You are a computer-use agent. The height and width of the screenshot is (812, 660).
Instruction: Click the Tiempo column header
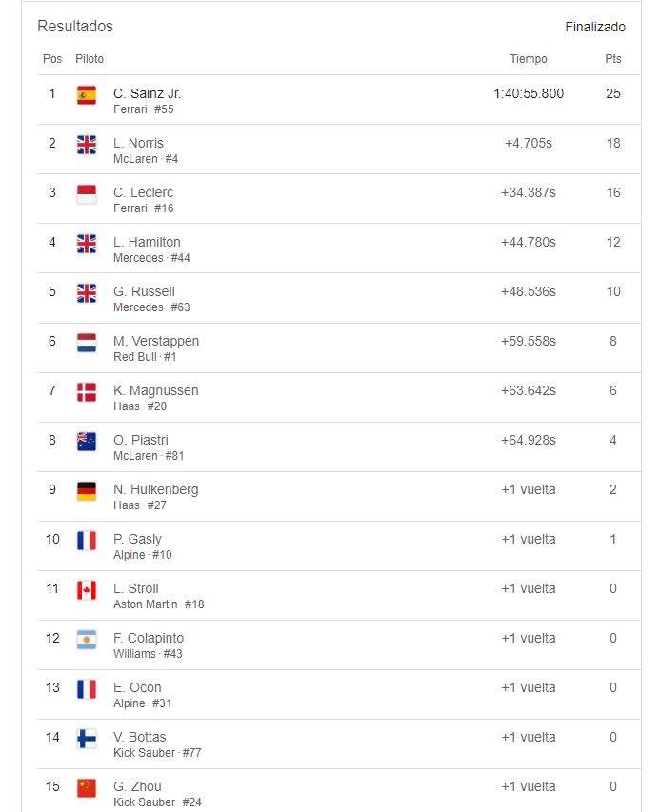click(528, 59)
